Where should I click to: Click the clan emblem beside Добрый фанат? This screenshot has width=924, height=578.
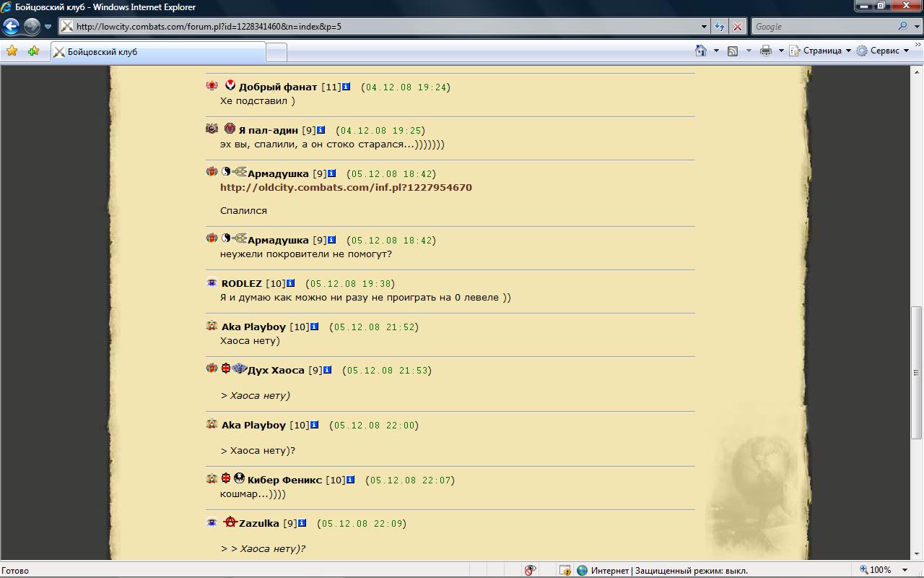(x=230, y=85)
